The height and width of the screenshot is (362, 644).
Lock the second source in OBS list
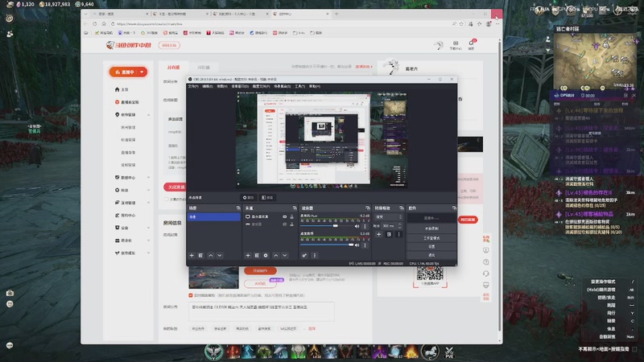pos(291,224)
